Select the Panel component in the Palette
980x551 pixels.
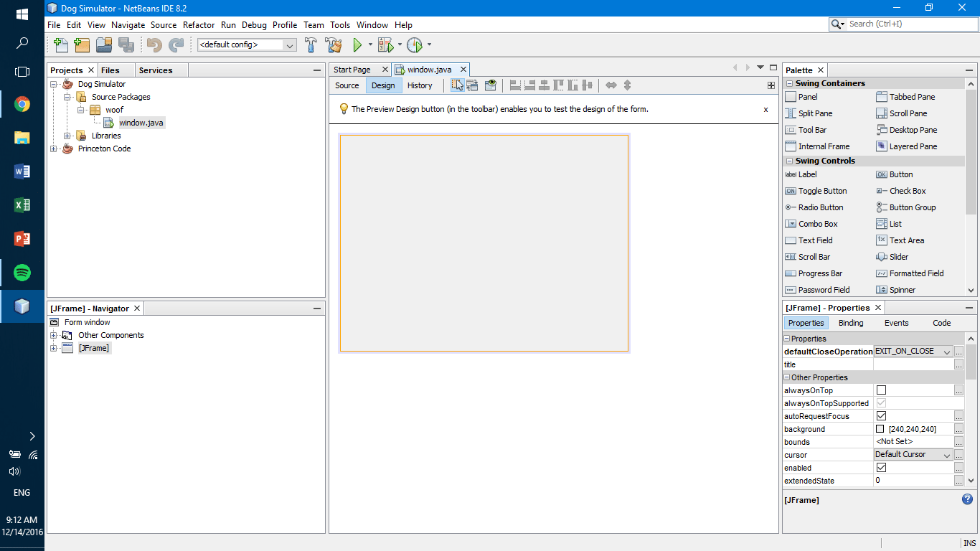[x=801, y=97]
